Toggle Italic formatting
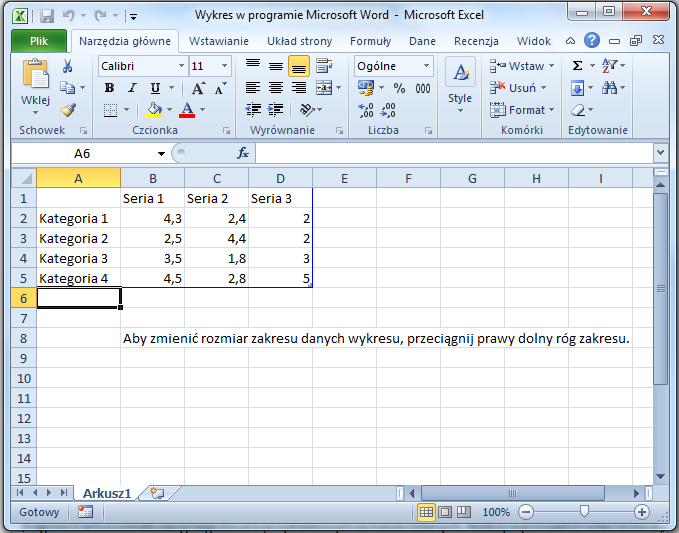 (x=132, y=88)
